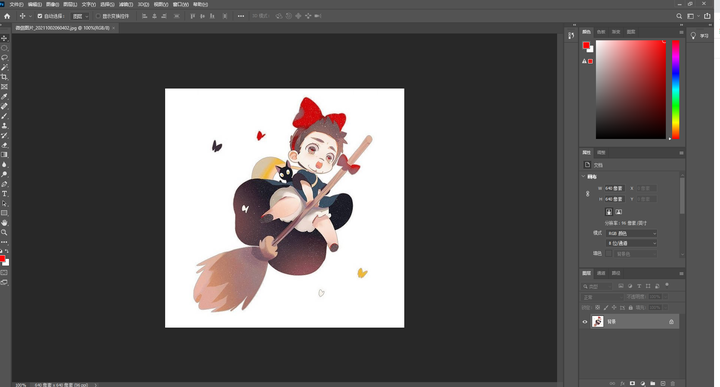Select the Blur tool
The height and width of the screenshot is (387, 720).
4,164
